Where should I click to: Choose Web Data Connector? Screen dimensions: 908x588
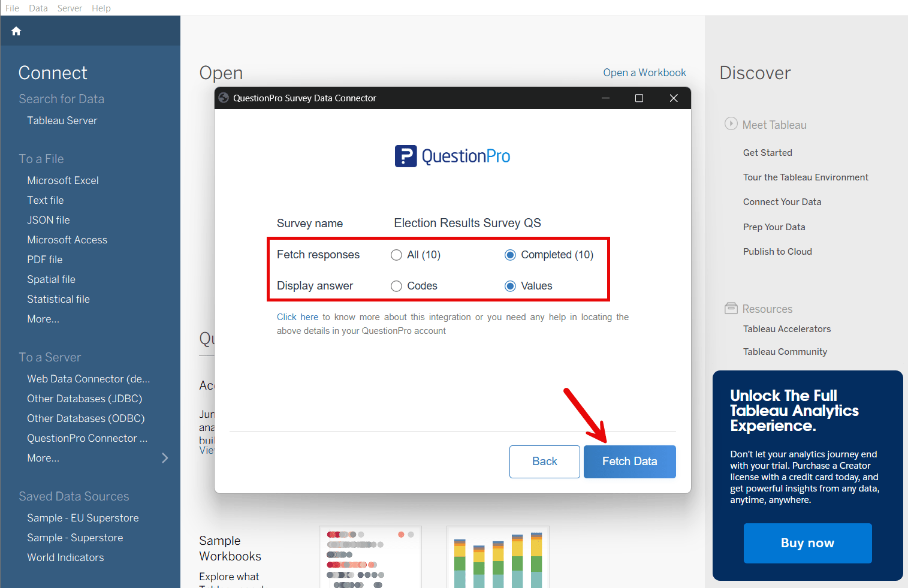89,379
